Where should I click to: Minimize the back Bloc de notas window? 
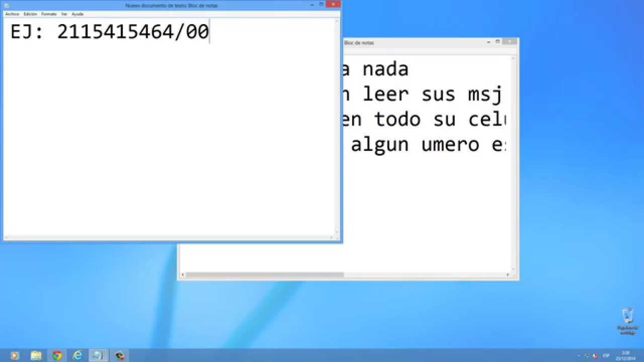(490, 42)
